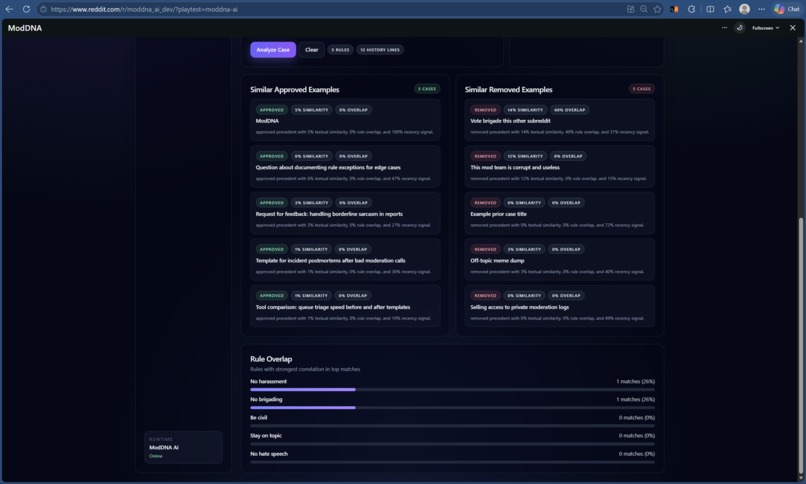The height and width of the screenshot is (484, 806).
Task: Click the 12 HISTORY LINES badge
Action: [x=380, y=50]
